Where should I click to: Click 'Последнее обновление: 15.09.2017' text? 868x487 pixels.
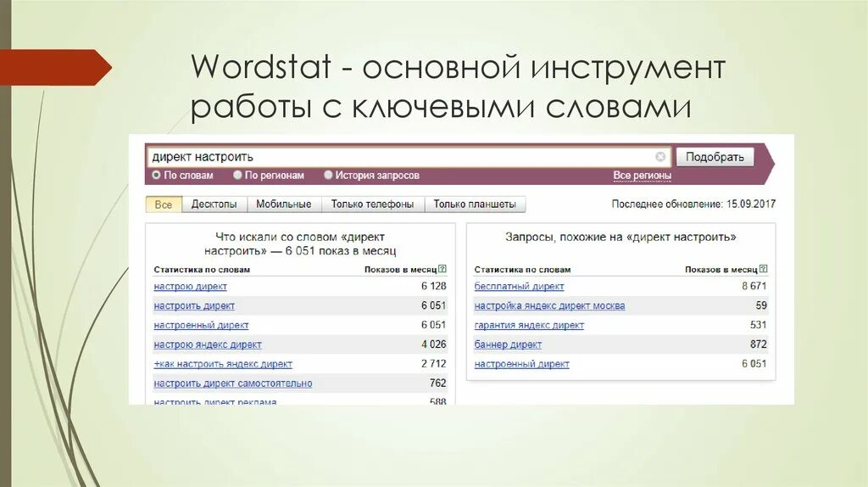point(693,204)
